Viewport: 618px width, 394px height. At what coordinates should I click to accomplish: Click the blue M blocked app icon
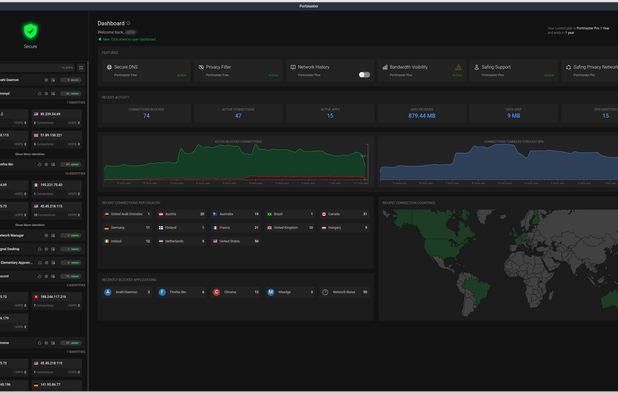[x=271, y=292]
